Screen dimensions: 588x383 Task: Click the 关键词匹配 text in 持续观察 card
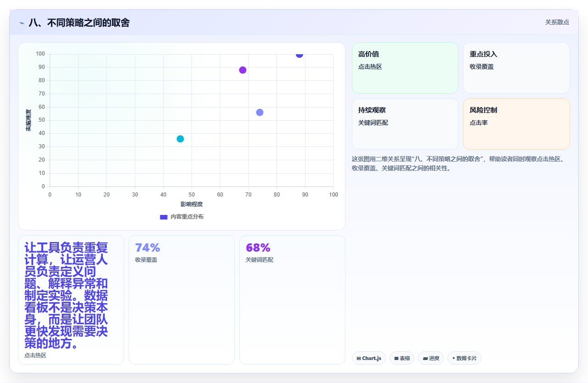click(x=373, y=123)
